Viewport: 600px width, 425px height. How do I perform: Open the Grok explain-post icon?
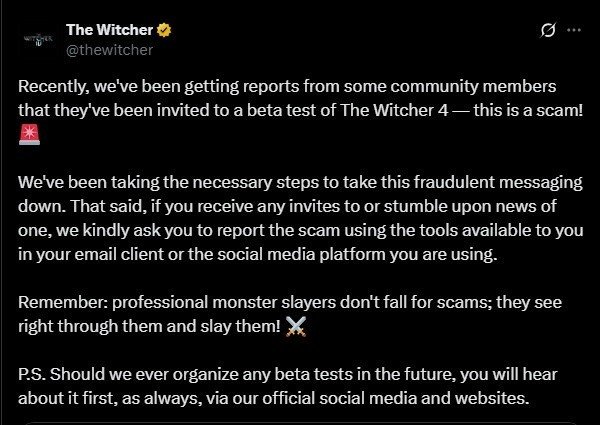[548, 30]
